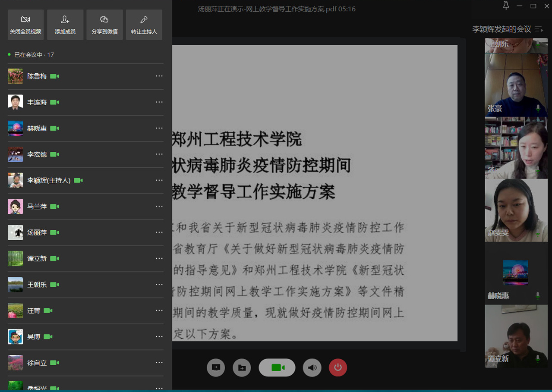The height and width of the screenshot is (392, 552).
Task: Select participant name 吴博
Action: [x=34, y=336]
